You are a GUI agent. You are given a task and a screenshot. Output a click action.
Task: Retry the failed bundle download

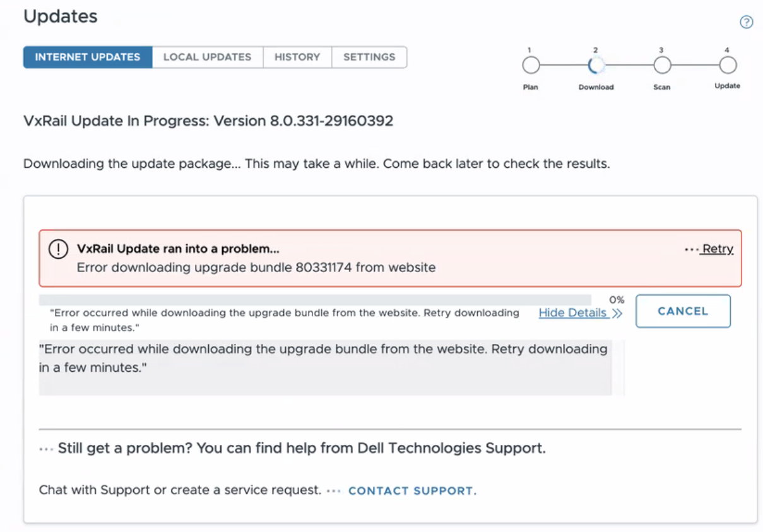click(x=717, y=249)
